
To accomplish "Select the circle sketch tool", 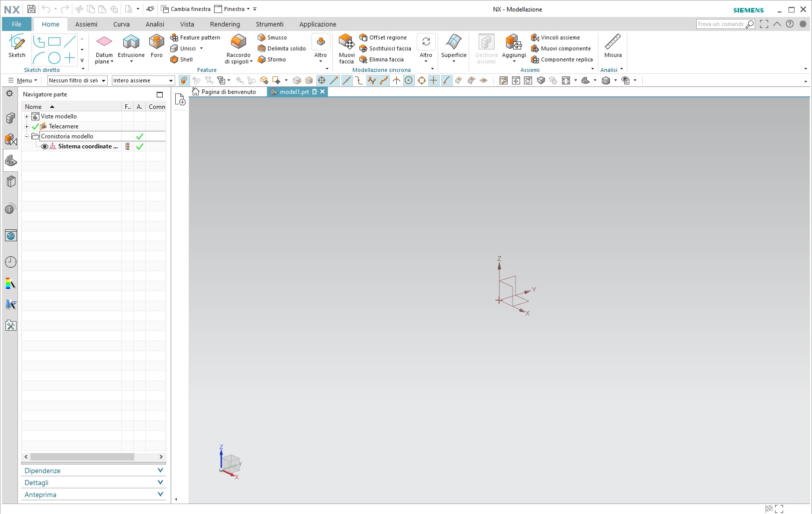I will tap(54, 58).
